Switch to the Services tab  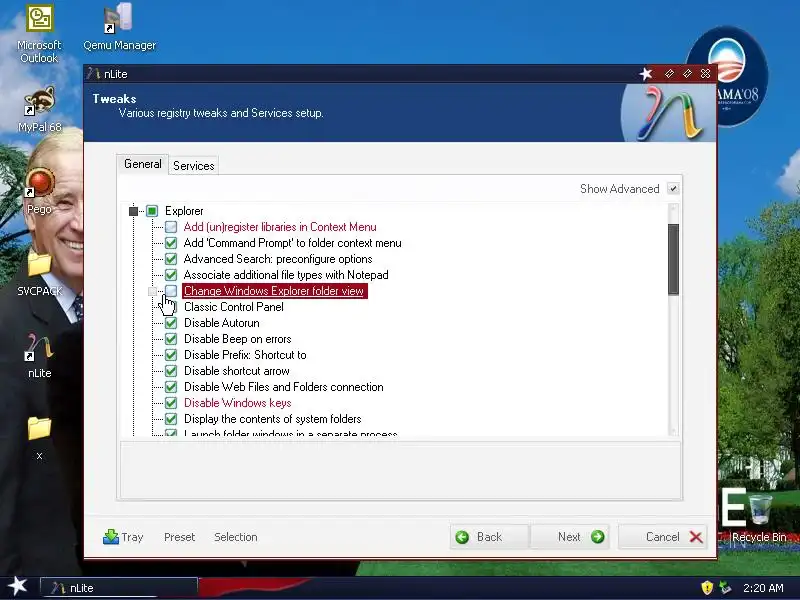(x=193, y=166)
